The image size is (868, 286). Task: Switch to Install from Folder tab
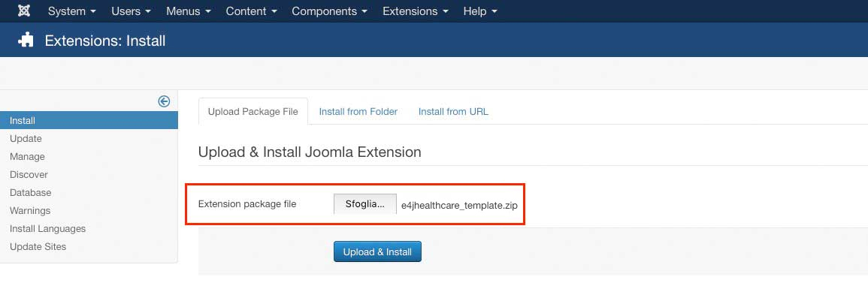[358, 112]
